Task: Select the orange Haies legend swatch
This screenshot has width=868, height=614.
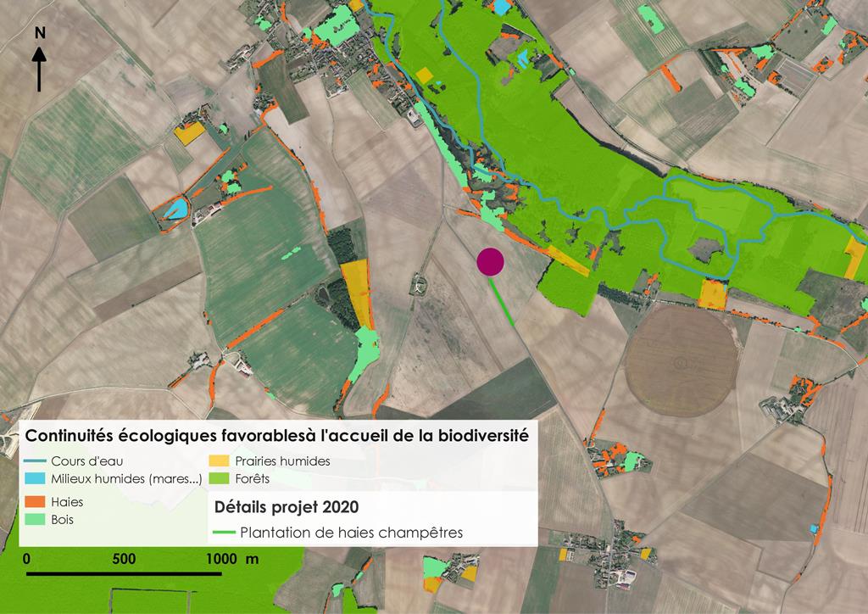Action: 36,502
